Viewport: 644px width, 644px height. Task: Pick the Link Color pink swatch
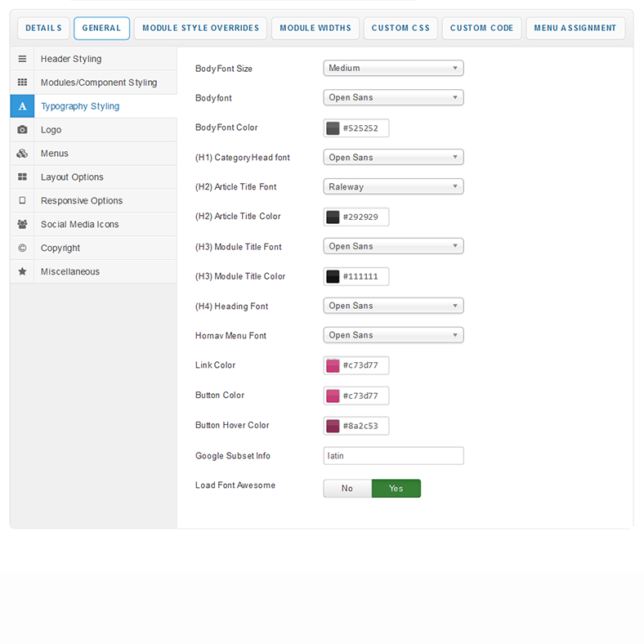[333, 366]
